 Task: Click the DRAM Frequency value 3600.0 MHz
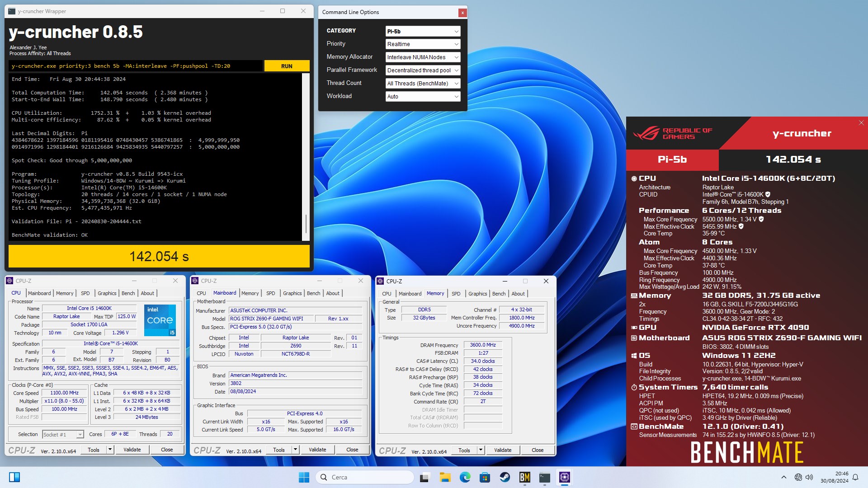(483, 345)
